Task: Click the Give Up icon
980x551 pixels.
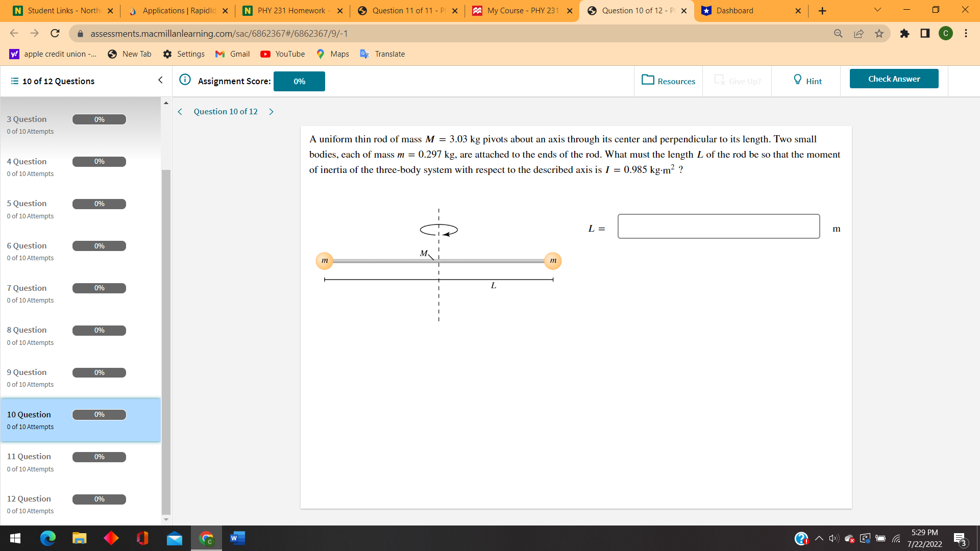Action: coord(720,80)
